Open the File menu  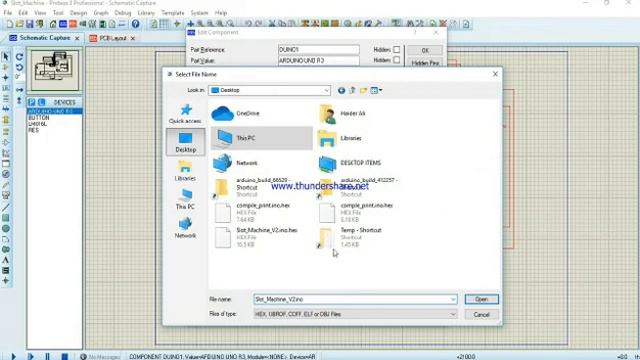click(x=8, y=13)
